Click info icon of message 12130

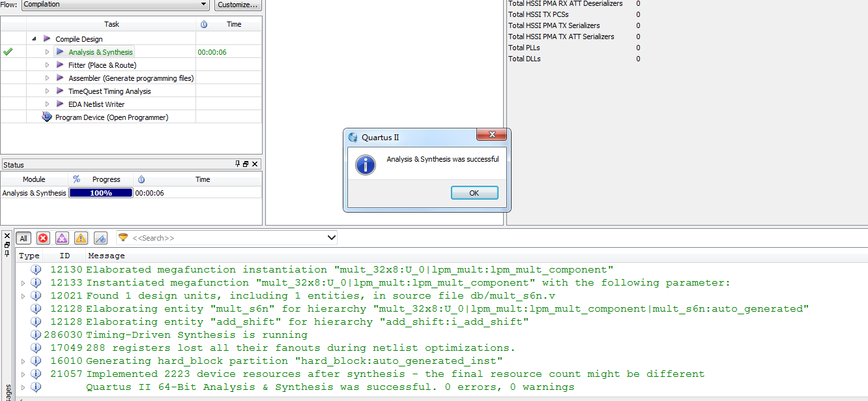click(36, 269)
